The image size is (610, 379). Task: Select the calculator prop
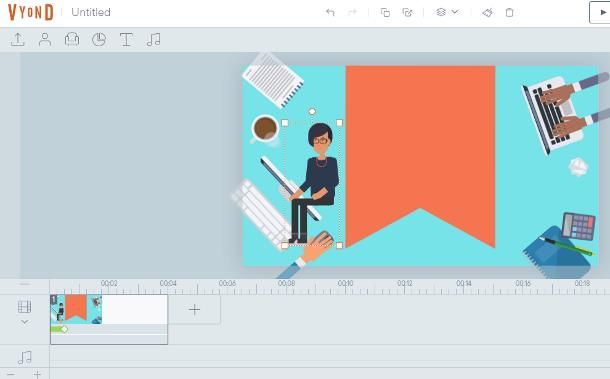pos(578,226)
